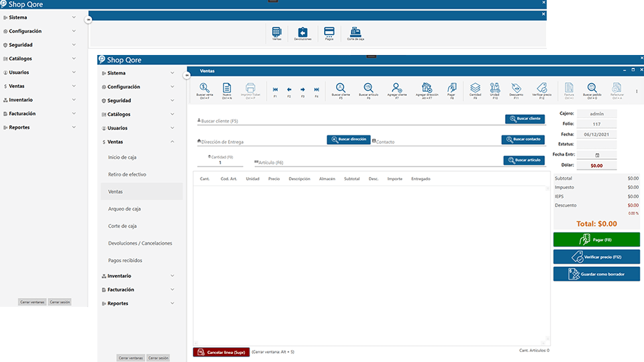Open Devoluciones / Cancelaciones menu item

142,243
